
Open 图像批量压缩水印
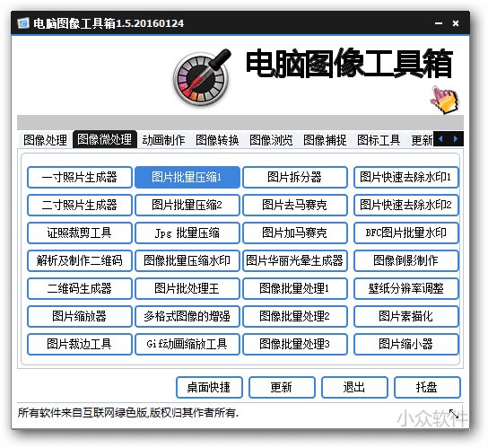(187, 260)
